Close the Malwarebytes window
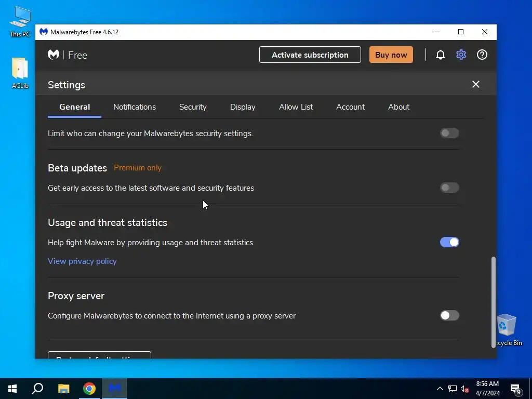The image size is (532, 399). [x=485, y=32]
